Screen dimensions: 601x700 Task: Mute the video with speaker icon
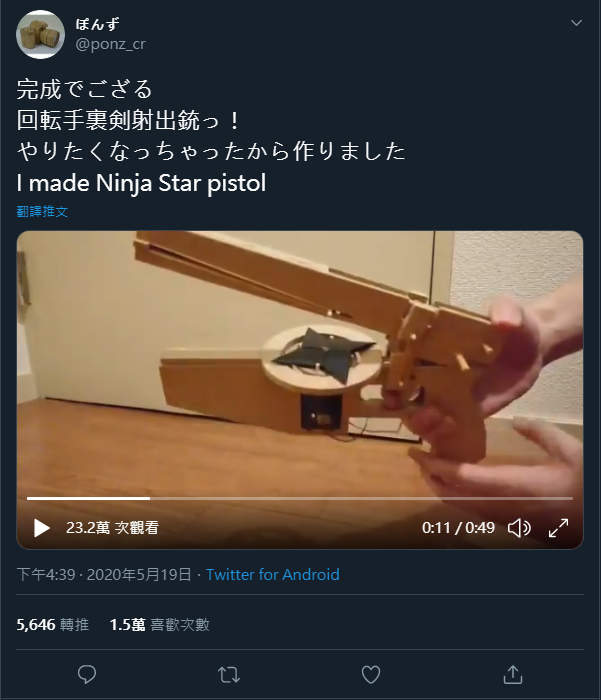(519, 528)
